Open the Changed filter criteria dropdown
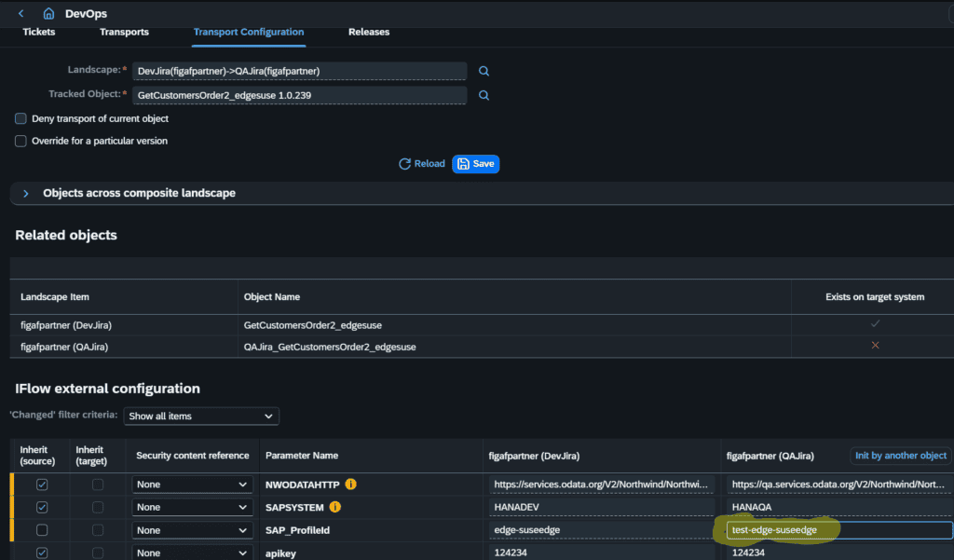Image resolution: width=954 pixels, height=560 pixels. tap(201, 417)
